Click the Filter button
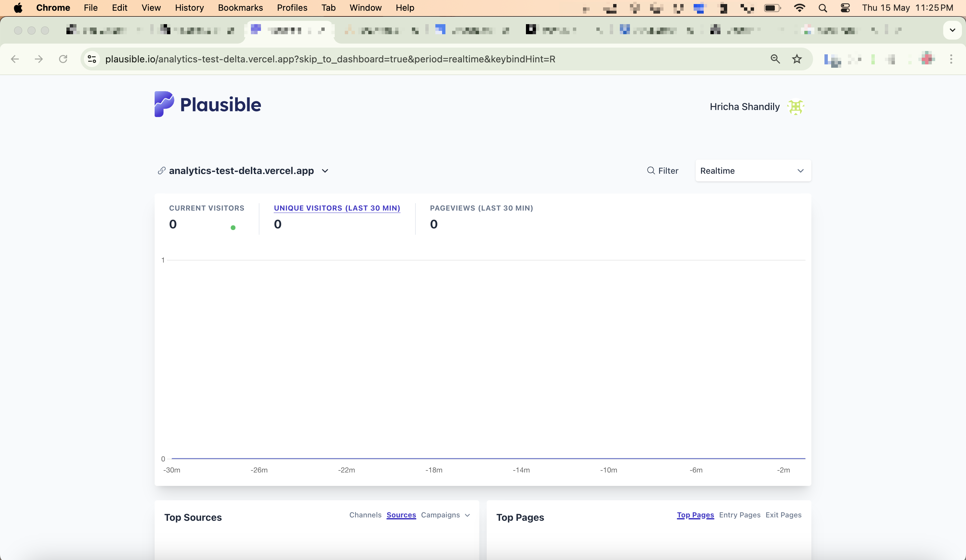The image size is (966, 560). [x=663, y=171]
